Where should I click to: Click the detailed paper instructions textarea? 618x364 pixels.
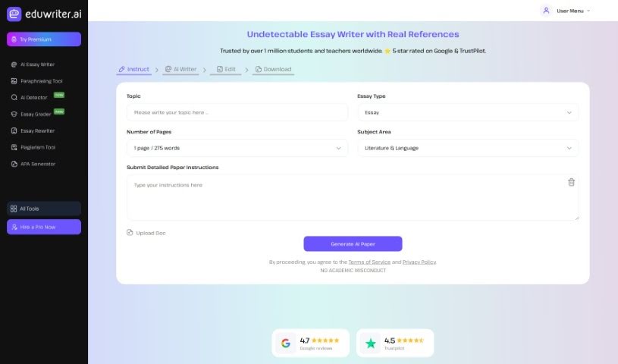coord(353,197)
